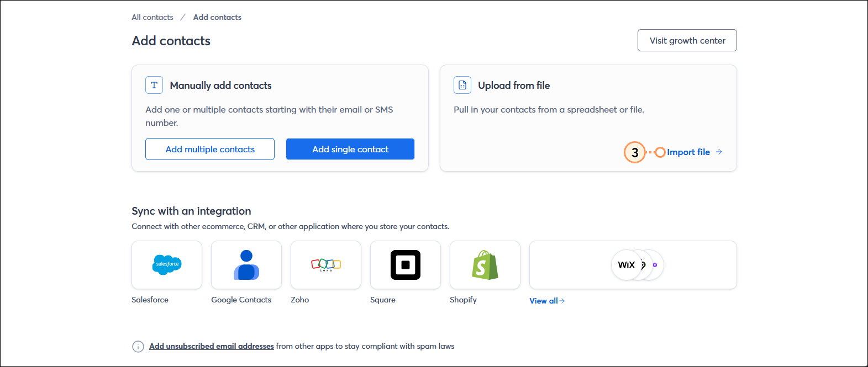Select the Zoho integration icon
Image resolution: width=868 pixels, height=367 pixels.
326,265
